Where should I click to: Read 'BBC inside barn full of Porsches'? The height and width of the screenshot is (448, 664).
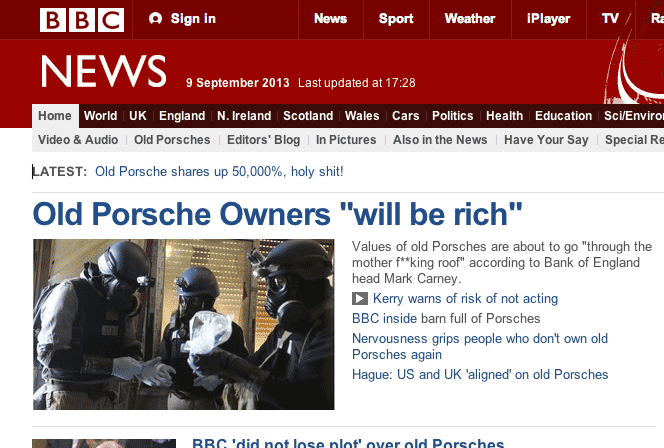(446, 318)
